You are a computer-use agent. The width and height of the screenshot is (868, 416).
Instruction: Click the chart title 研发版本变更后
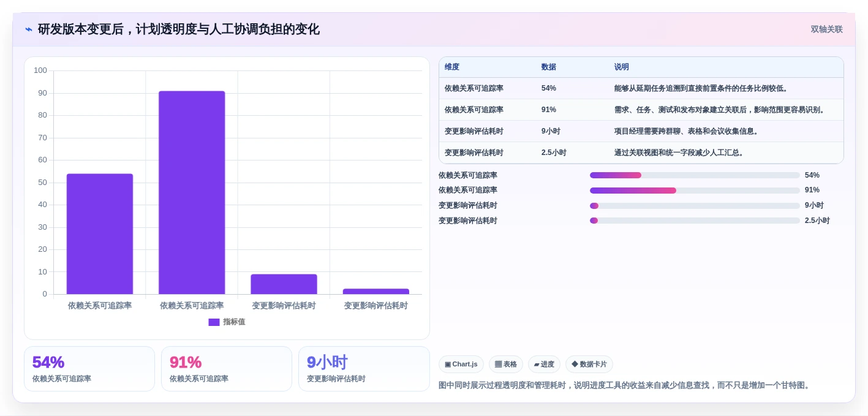point(179,29)
